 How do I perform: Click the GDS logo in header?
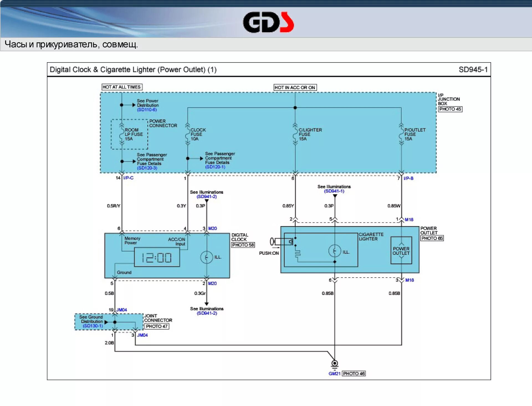268,22
